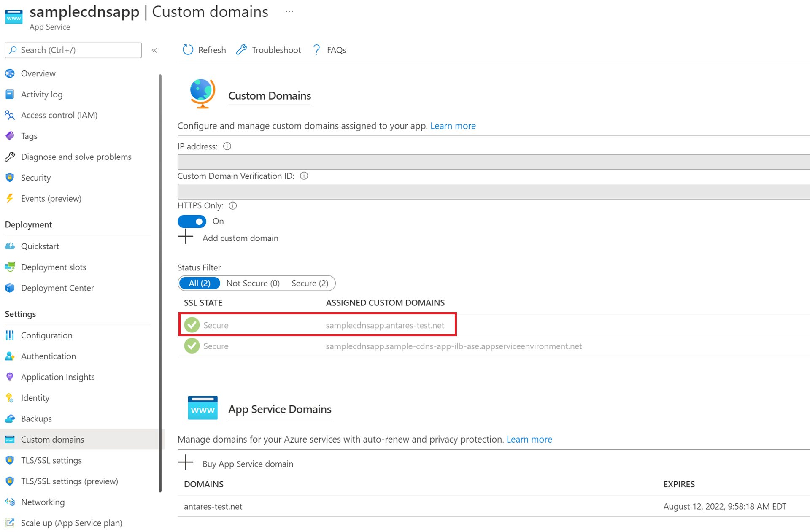Open Custom domains in Settings sidebar
The width and height of the screenshot is (810, 532).
tap(52, 439)
